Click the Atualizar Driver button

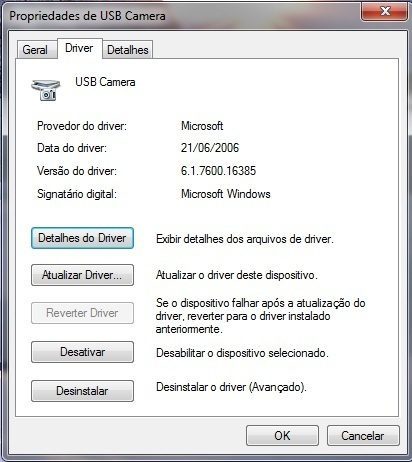82,275
